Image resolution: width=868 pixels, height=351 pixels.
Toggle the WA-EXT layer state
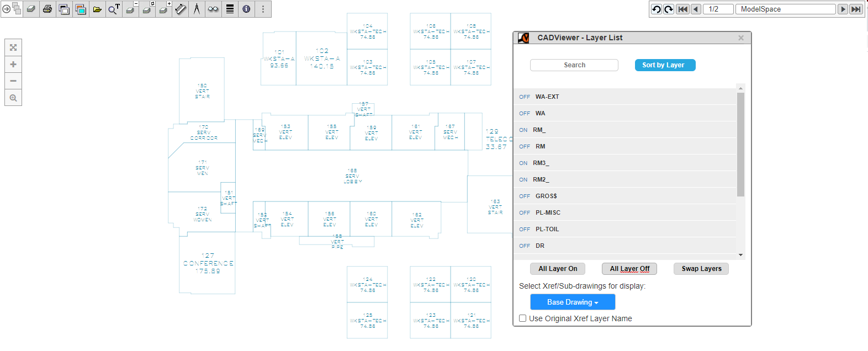point(525,97)
